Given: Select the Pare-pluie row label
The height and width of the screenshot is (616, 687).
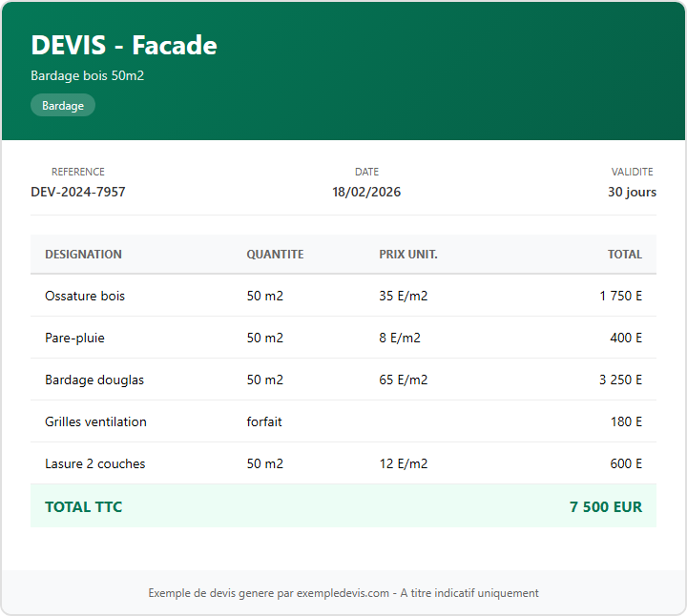Looking at the screenshot, I should click(74, 338).
